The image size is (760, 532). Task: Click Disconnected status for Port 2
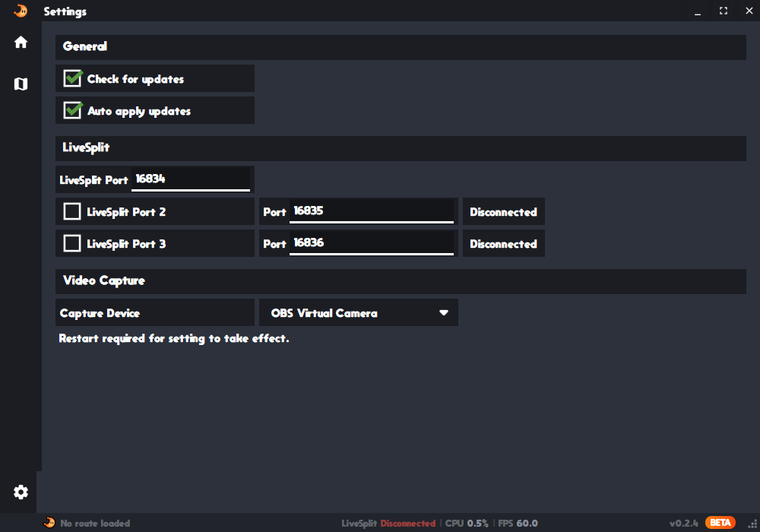(x=504, y=212)
